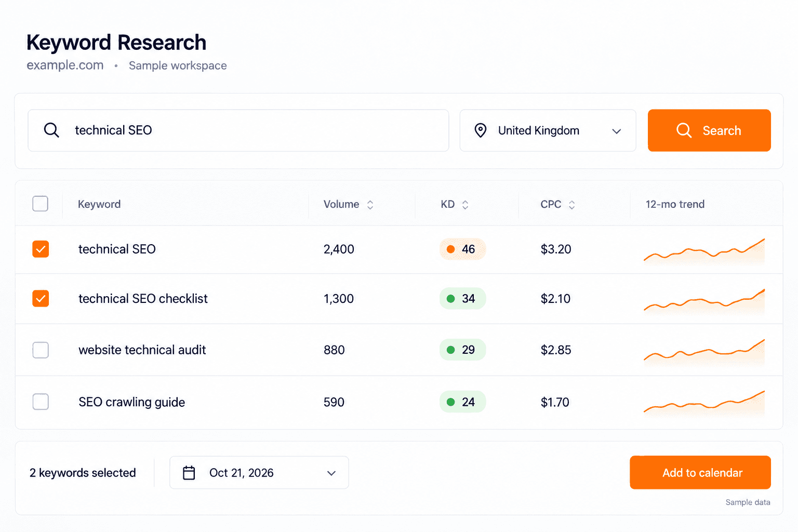The height and width of the screenshot is (532, 798).
Task: Click the green KD 29 badge
Action: pyautogui.click(x=462, y=350)
